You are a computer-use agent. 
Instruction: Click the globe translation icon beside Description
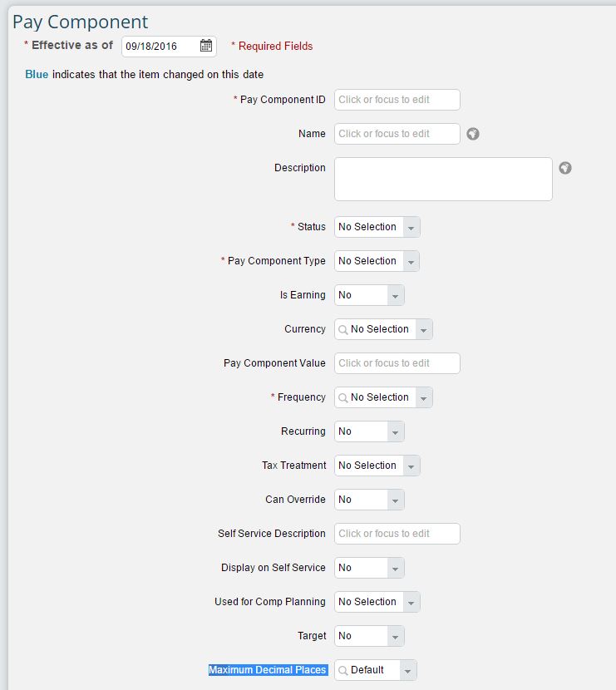coord(565,168)
